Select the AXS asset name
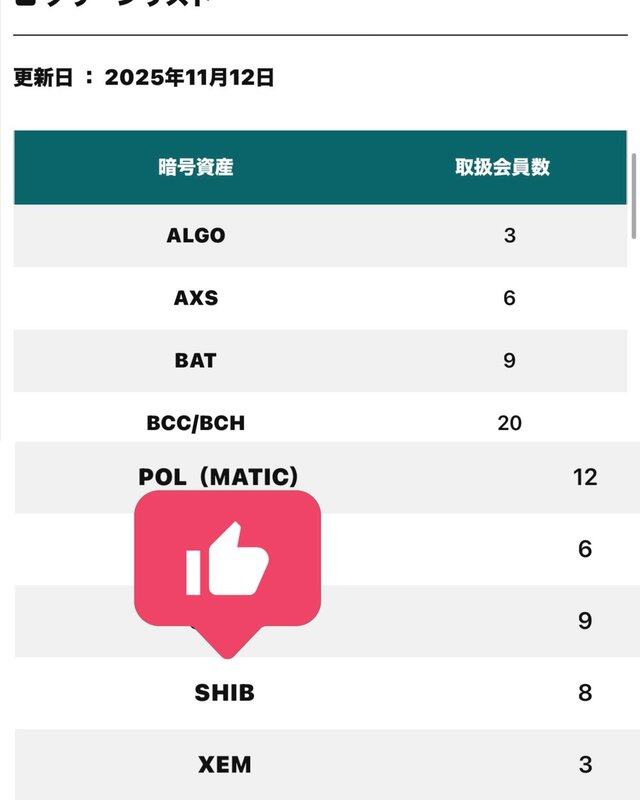 tap(196, 298)
